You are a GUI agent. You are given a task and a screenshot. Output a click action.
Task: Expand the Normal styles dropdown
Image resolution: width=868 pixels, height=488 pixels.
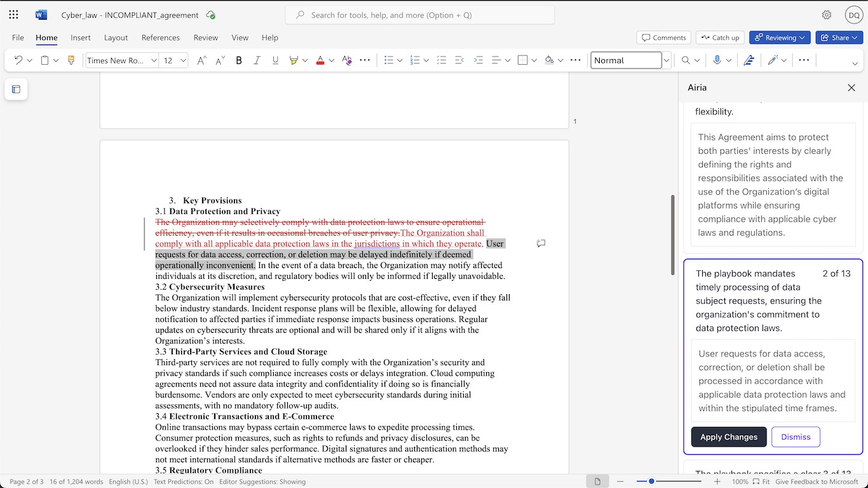(666, 60)
